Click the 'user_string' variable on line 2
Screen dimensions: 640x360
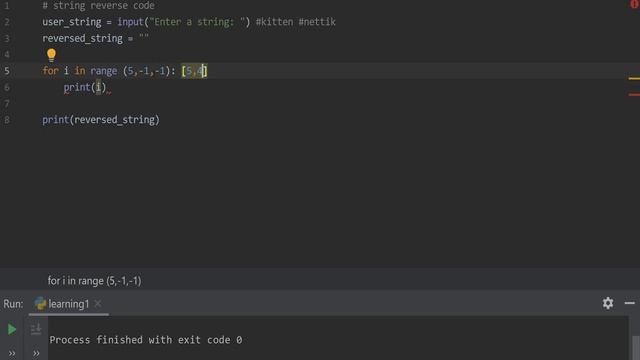(x=72, y=22)
